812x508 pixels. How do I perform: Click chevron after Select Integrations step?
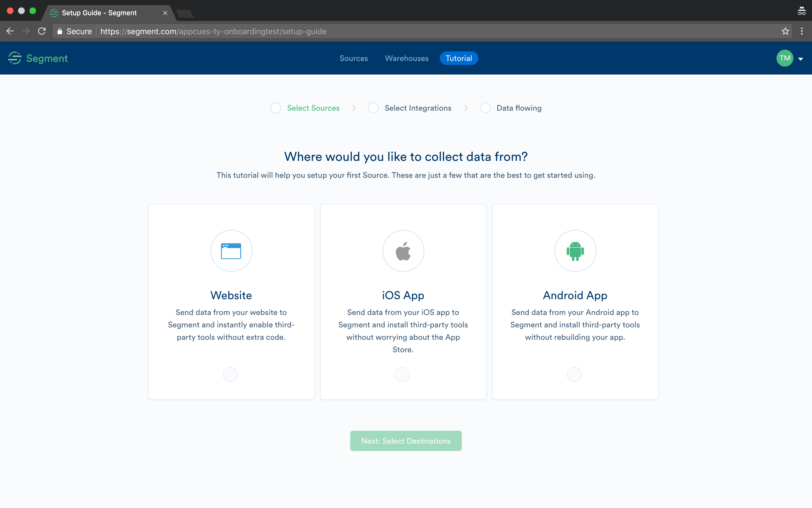[x=466, y=108]
